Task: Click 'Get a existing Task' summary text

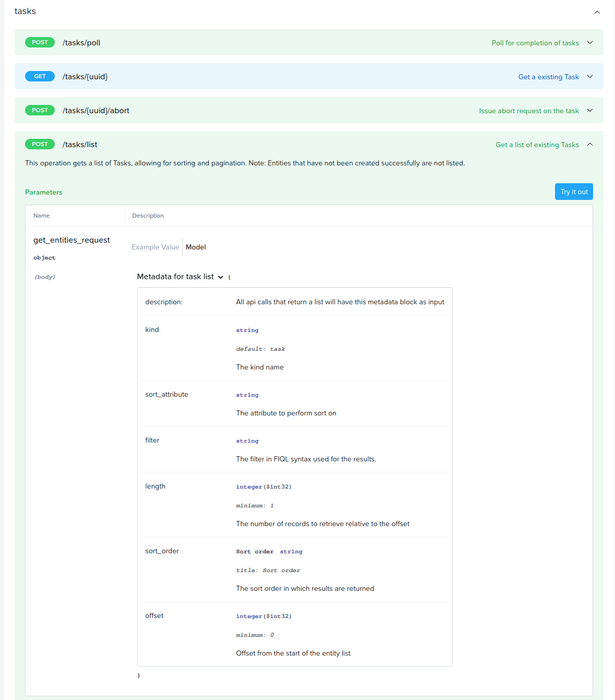Action: (548, 77)
